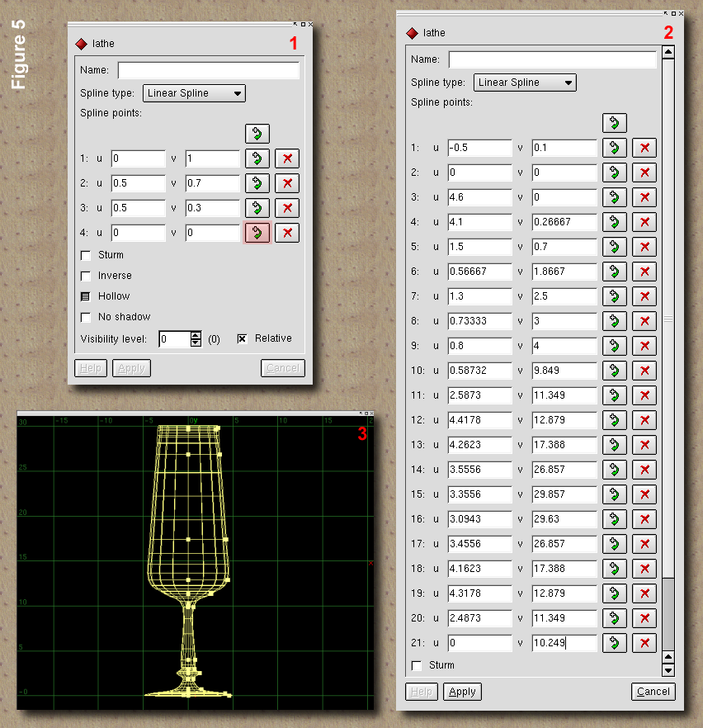Enable the No shadow checkbox
The height and width of the screenshot is (728, 703).
[85, 317]
